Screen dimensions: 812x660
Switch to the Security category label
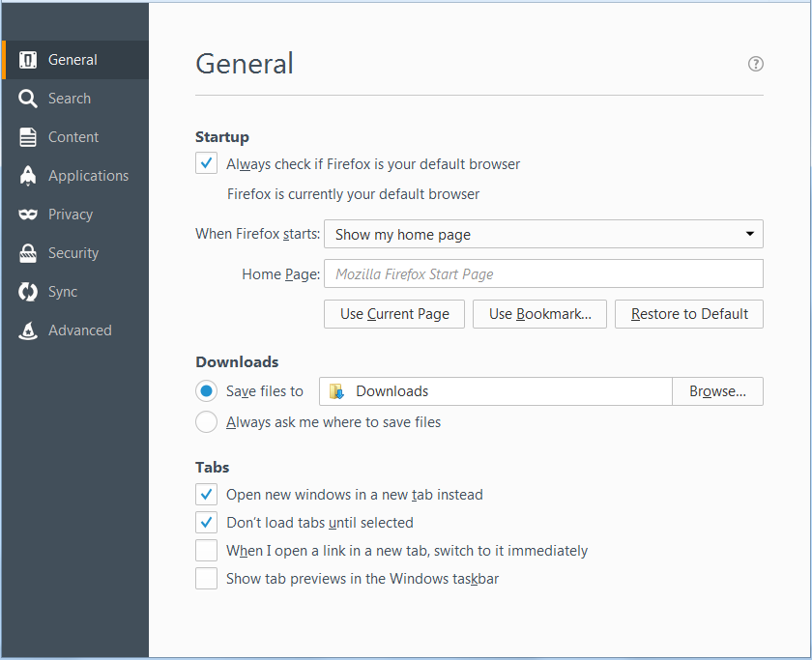(x=73, y=253)
